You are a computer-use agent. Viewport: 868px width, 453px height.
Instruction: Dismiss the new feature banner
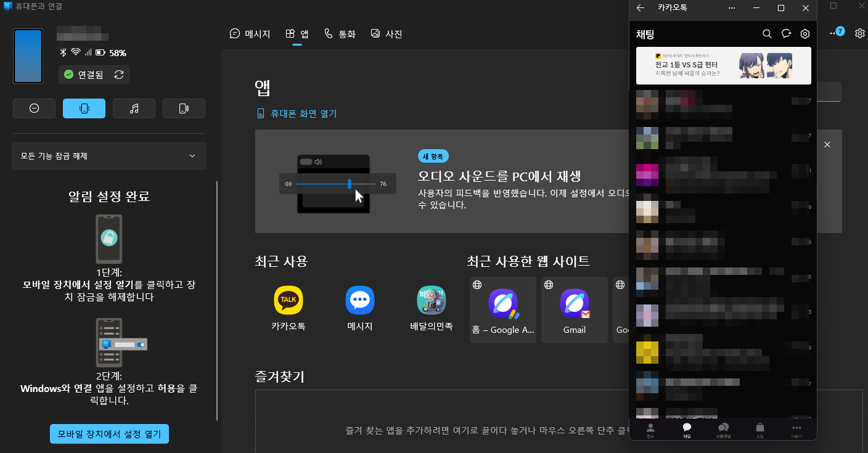pos(827,144)
